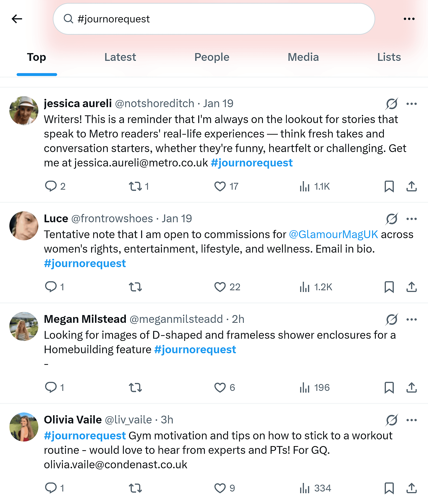The image size is (428, 504).
Task: Bookmark jessica aureli's Metro tweet
Action: pos(389,186)
